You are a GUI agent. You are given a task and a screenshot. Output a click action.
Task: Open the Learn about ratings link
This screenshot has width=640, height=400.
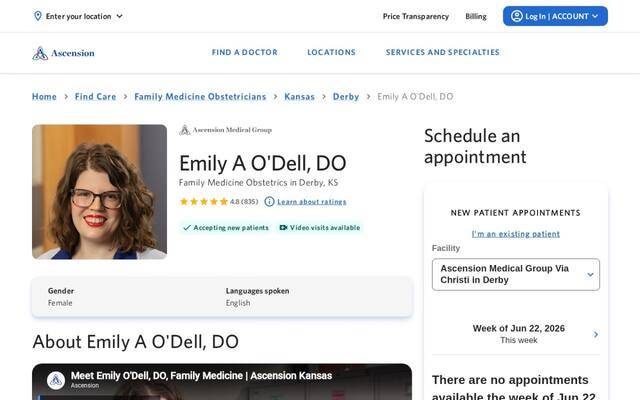click(x=312, y=202)
